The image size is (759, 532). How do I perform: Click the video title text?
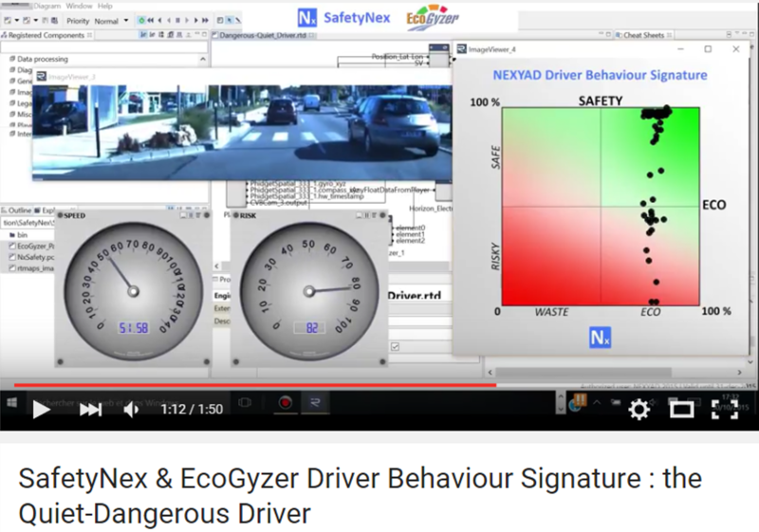point(361,495)
